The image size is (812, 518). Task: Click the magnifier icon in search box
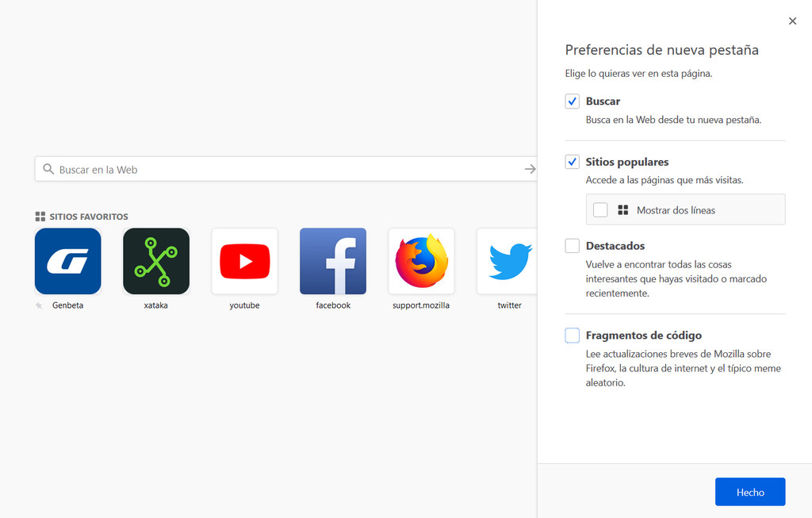(x=48, y=169)
